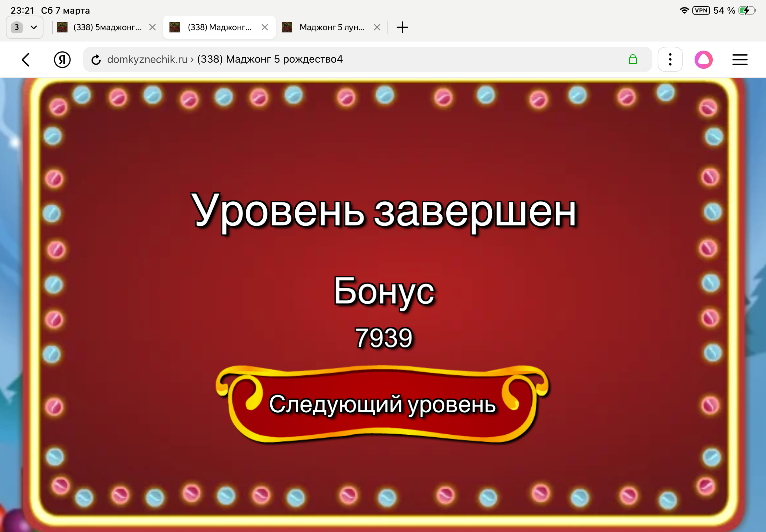The image size is (766, 532).
Task: Close the Маджонг 5 лун tab
Action: 377,27
